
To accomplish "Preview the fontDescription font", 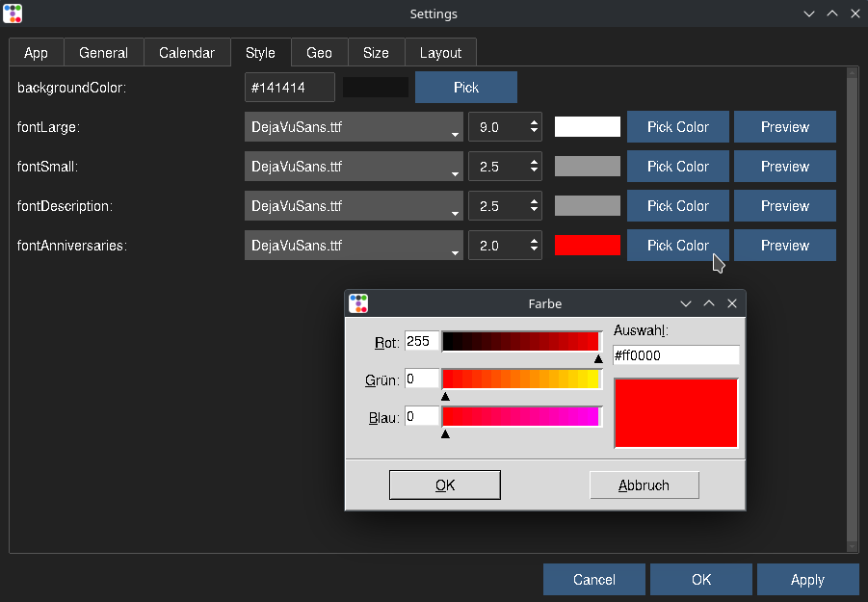I will (x=785, y=206).
